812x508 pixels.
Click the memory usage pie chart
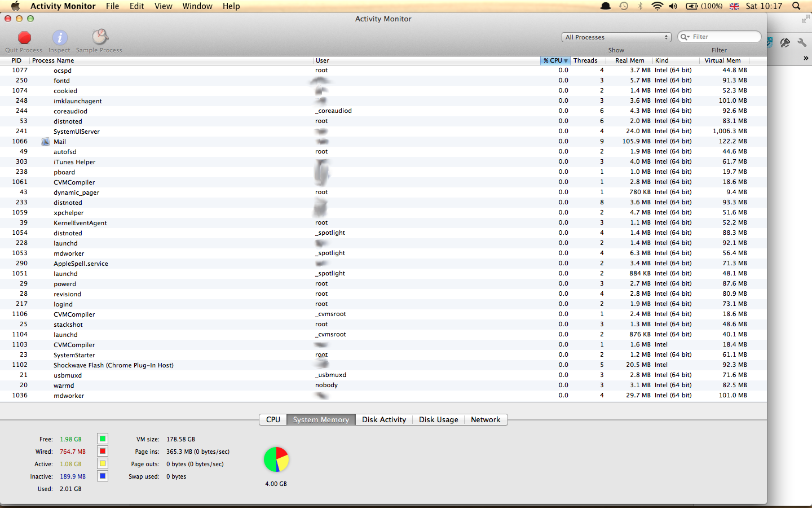276,459
